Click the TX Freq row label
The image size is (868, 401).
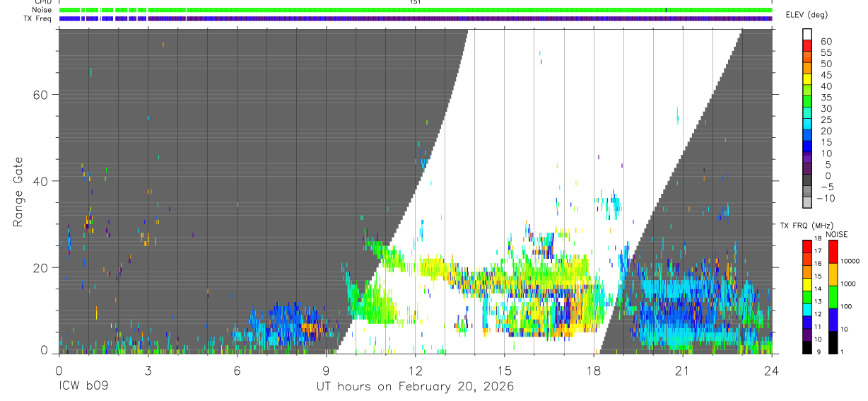coord(38,18)
